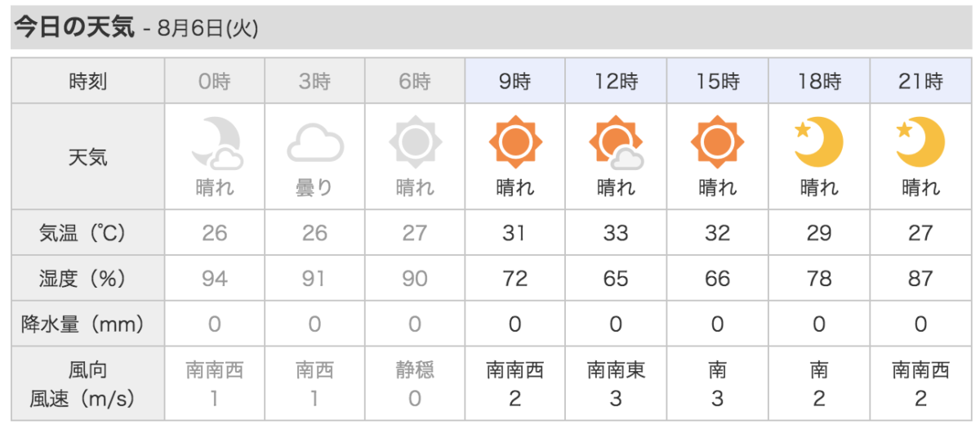This screenshot has width=980, height=425.
Task: Click the 降水量（mm） row label
Action: pyautogui.click(x=88, y=324)
